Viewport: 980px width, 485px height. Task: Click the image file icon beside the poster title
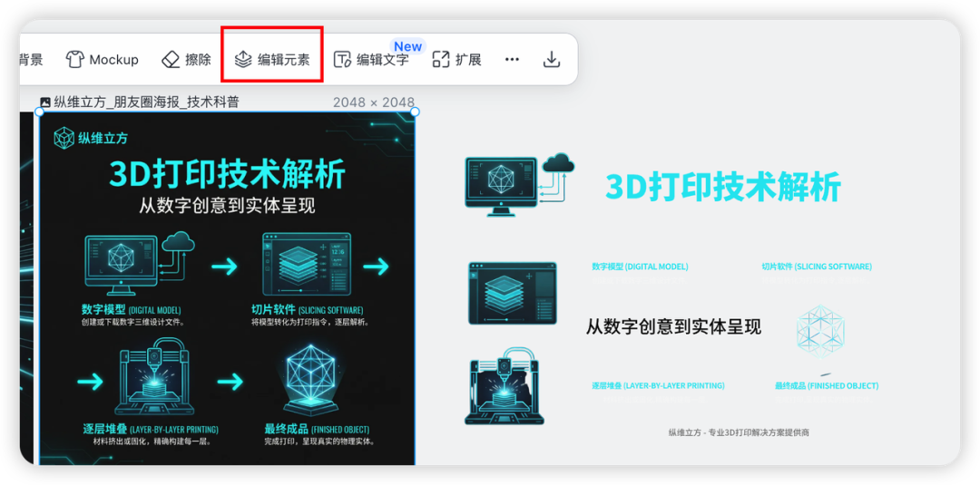(45, 102)
